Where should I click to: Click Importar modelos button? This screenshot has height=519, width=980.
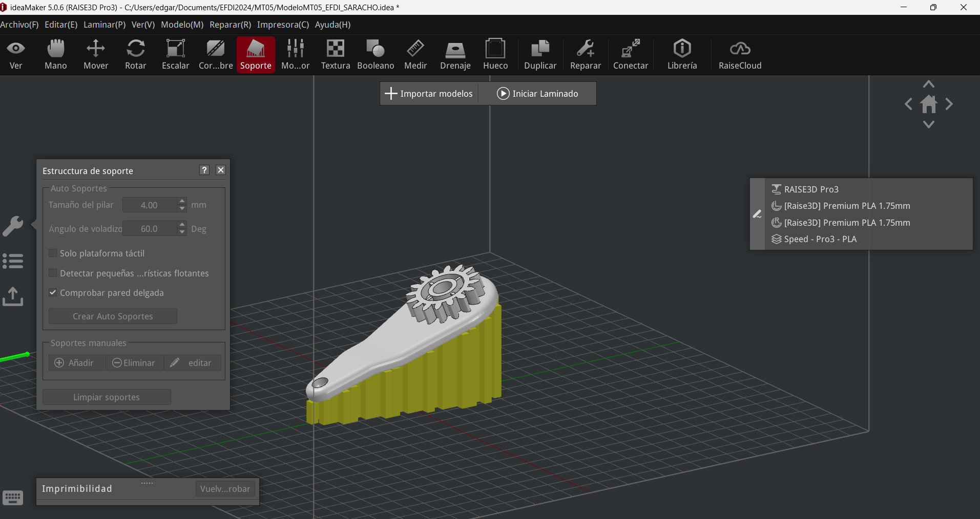[x=429, y=94]
